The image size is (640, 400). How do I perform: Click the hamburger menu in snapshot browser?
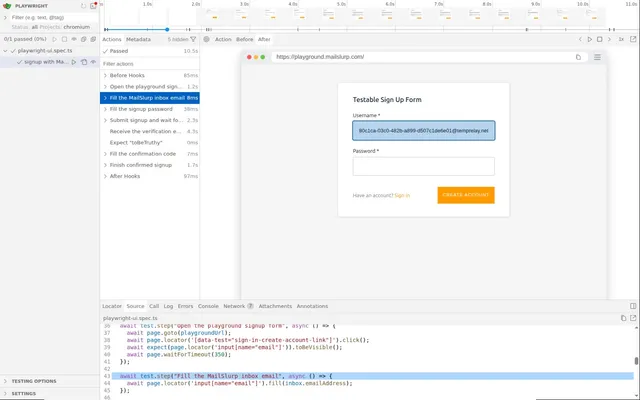pos(597,57)
